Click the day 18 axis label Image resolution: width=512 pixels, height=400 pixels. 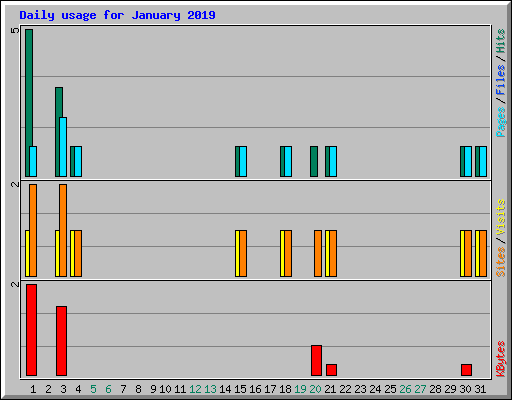(285, 389)
